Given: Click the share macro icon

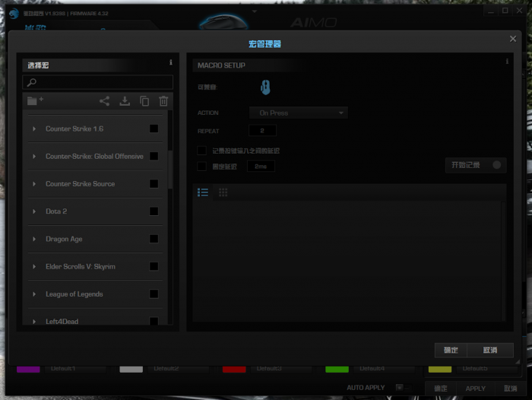Looking at the screenshot, I should pos(104,101).
